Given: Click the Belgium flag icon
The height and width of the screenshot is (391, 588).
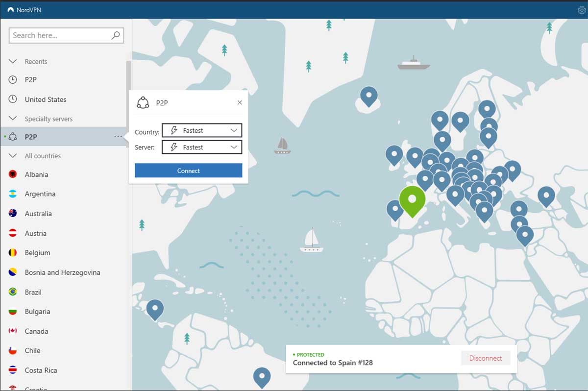Looking at the screenshot, I should click(x=13, y=253).
